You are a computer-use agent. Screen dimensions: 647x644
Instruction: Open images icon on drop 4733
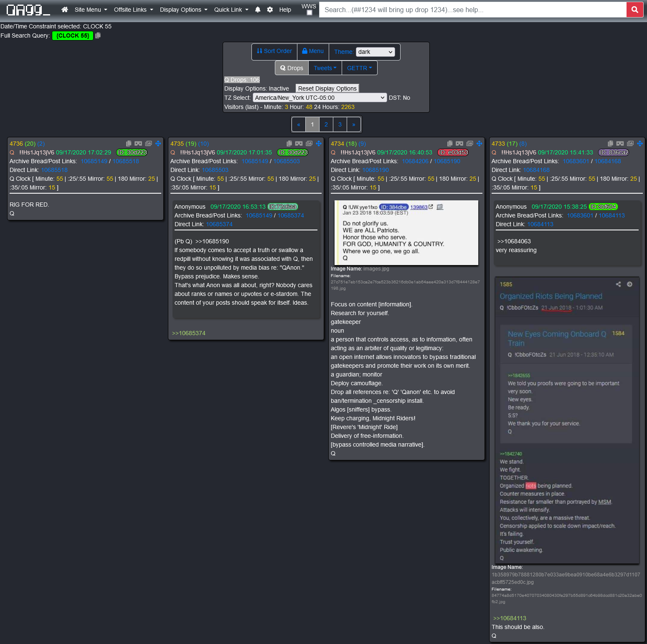coord(630,144)
